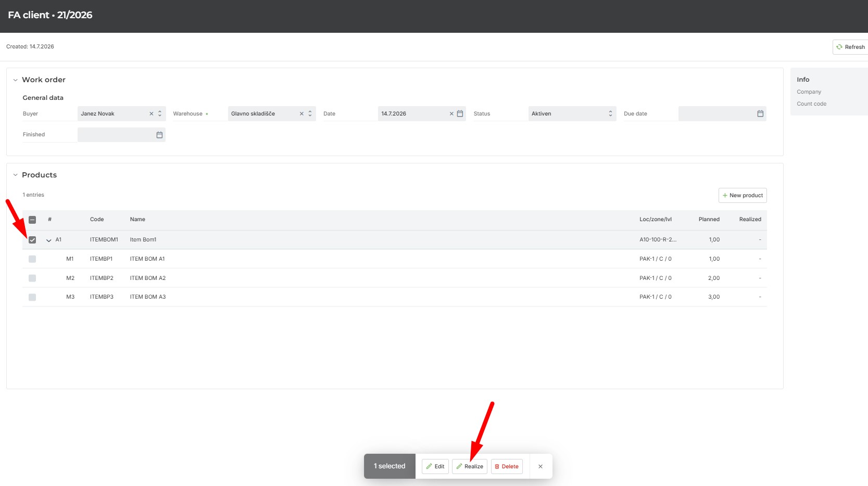Clear the Buyer field Janez Novak

[x=152, y=113]
